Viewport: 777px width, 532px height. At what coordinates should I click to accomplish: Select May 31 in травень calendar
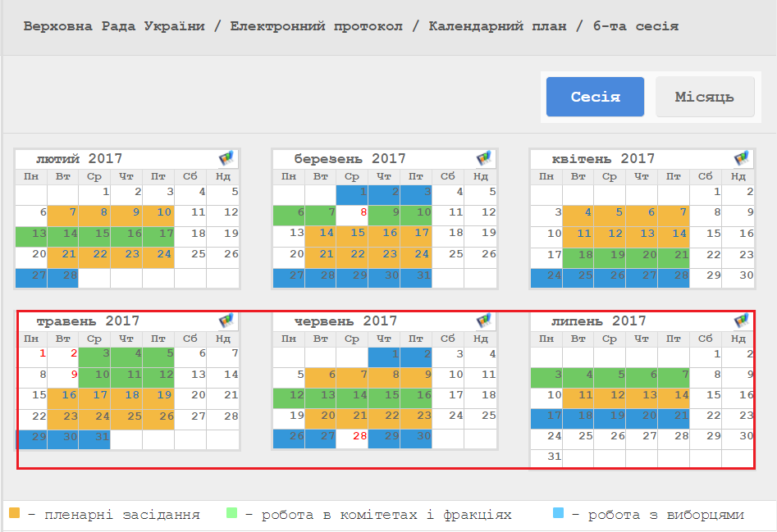point(101,436)
